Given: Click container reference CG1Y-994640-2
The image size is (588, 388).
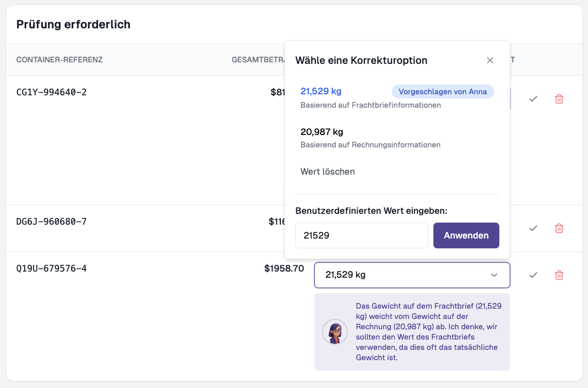Looking at the screenshot, I should [x=52, y=92].
